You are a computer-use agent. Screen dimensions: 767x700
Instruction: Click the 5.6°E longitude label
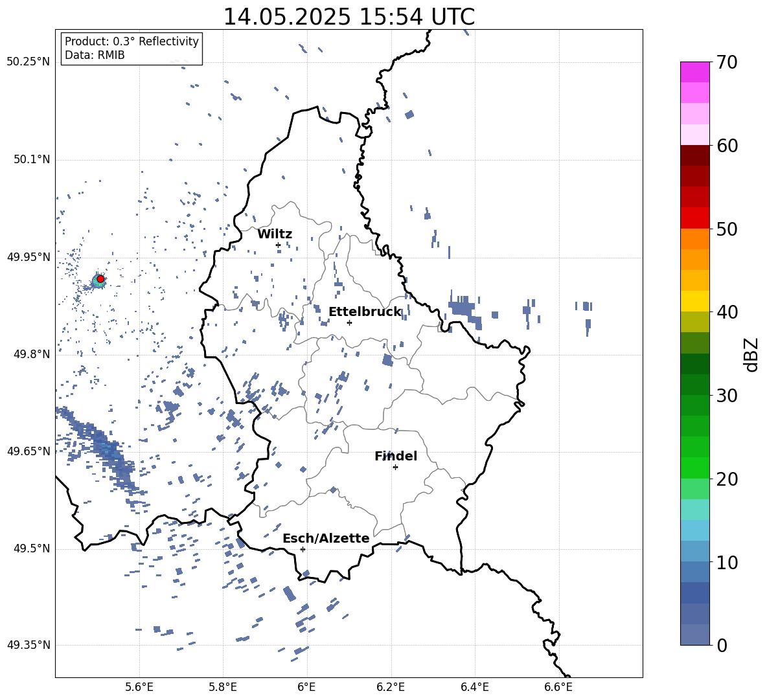click(139, 687)
